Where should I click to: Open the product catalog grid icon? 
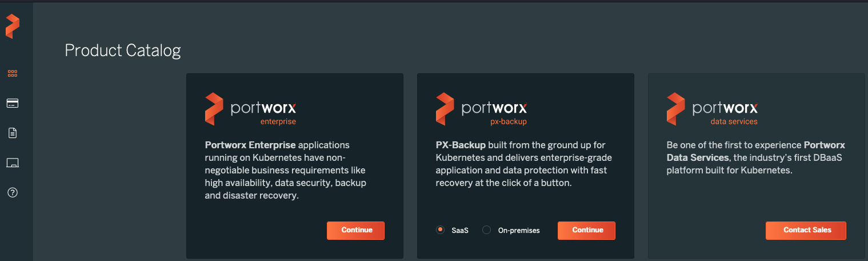(x=13, y=73)
